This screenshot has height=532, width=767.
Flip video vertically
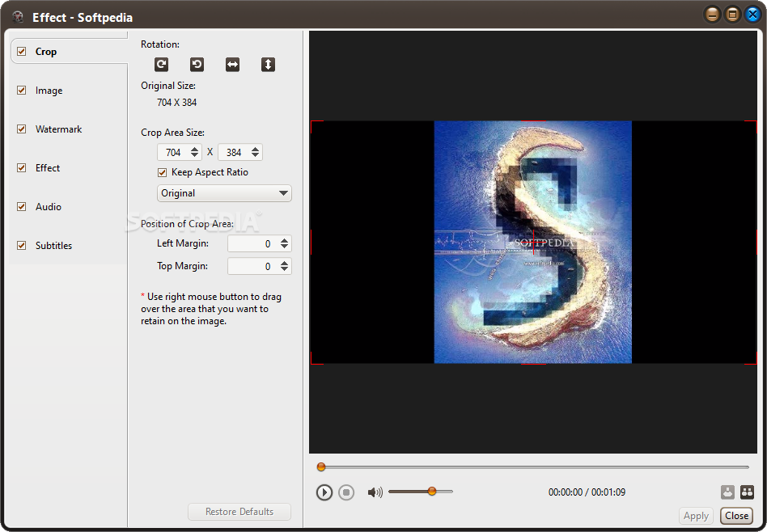pyautogui.click(x=268, y=65)
